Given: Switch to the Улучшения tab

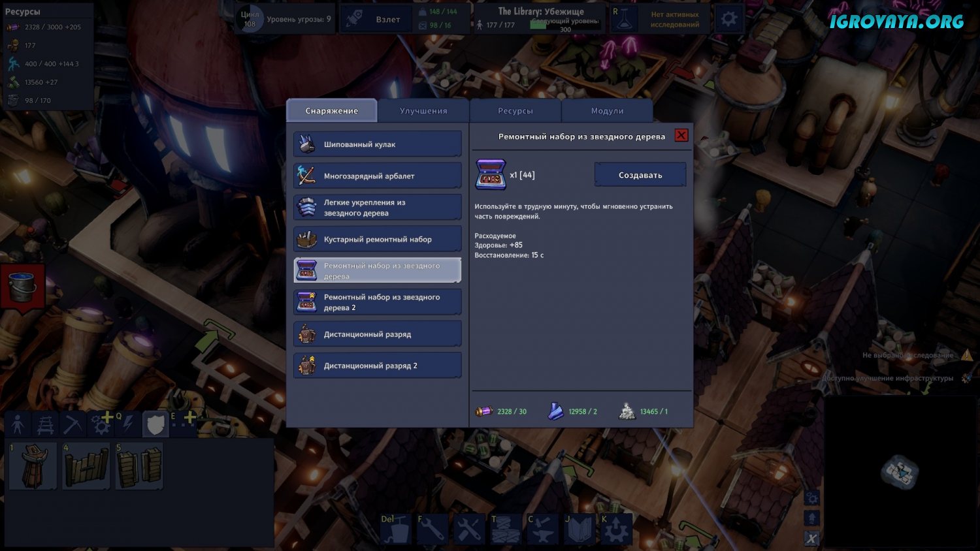Looking at the screenshot, I should (423, 111).
